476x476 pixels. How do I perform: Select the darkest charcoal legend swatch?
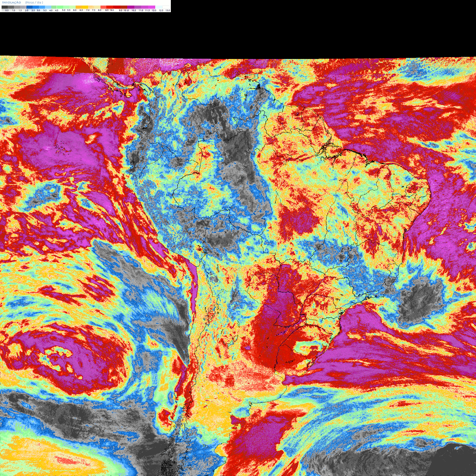4,7
